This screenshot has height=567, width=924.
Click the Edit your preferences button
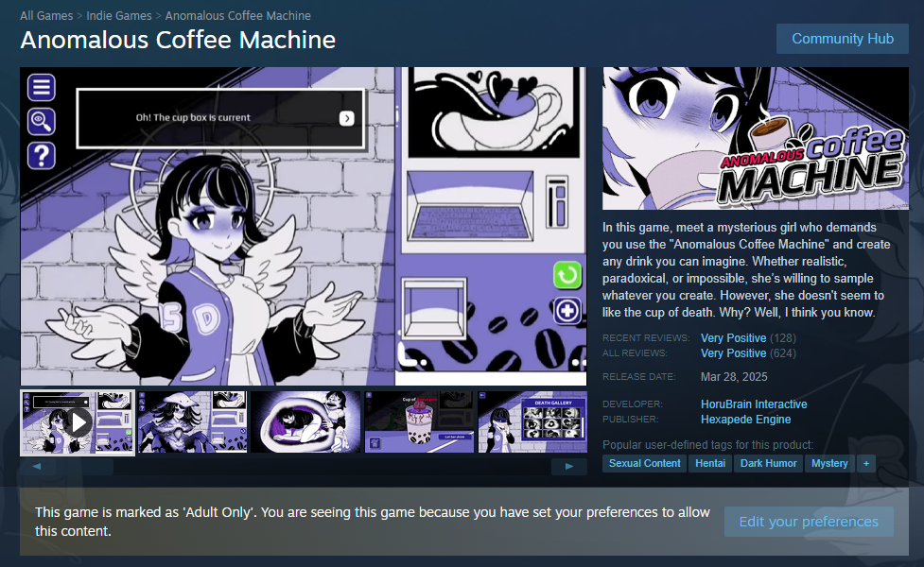[x=809, y=522]
